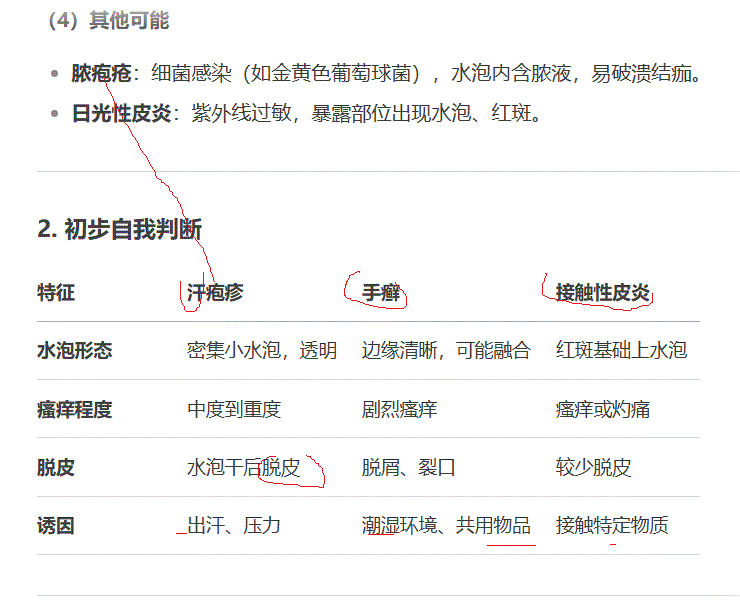This screenshot has height=614, width=740.
Task: Click the 水泡形态 row label
Action: (74, 351)
